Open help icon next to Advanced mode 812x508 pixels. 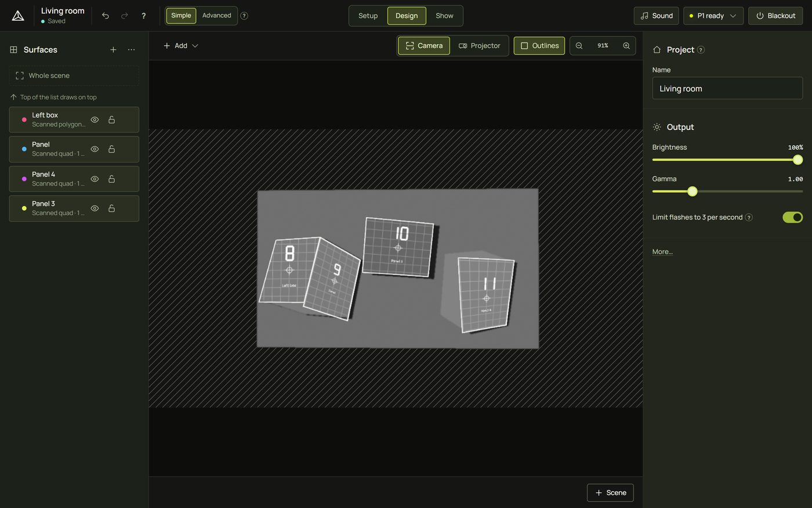pos(244,16)
